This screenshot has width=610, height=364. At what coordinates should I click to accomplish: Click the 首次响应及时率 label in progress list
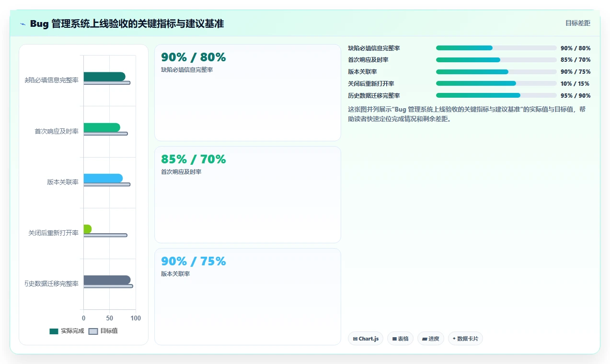(368, 60)
